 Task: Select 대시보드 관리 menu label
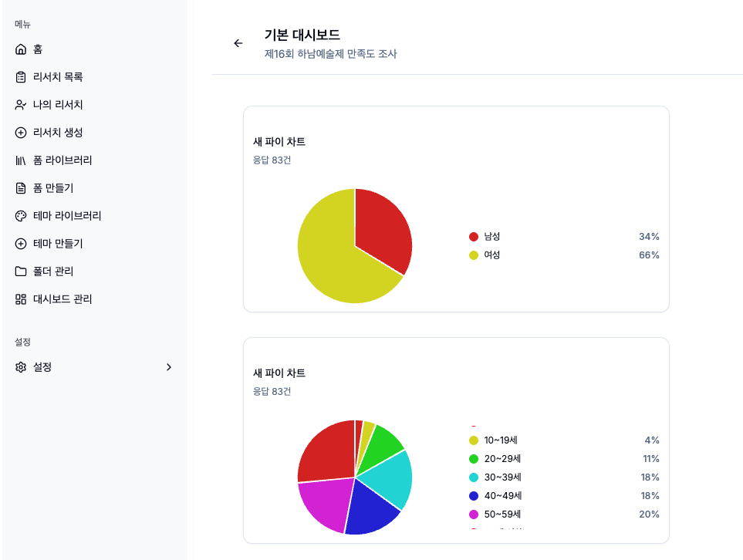[x=62, y=299]
